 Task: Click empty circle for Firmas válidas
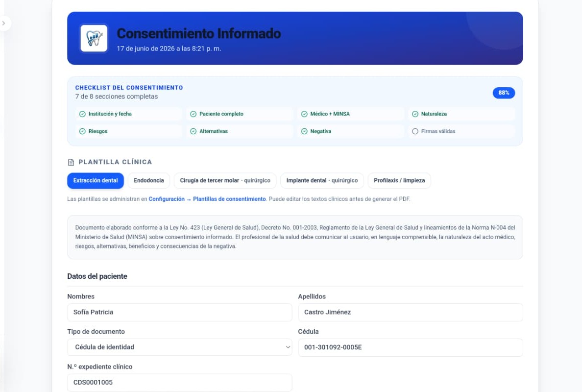[415, 131]
